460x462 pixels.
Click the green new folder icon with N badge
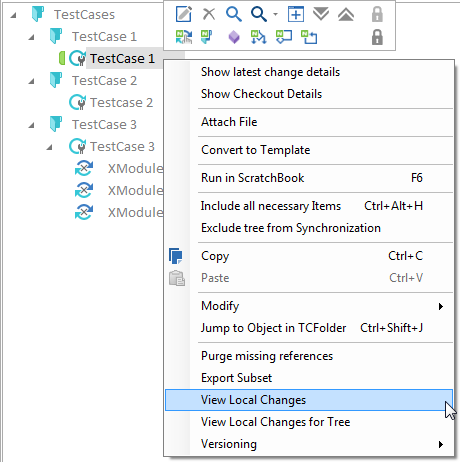206,37
